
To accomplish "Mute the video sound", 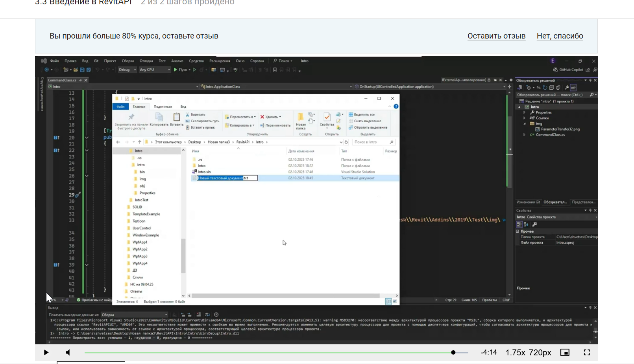I will click(68, 353).
